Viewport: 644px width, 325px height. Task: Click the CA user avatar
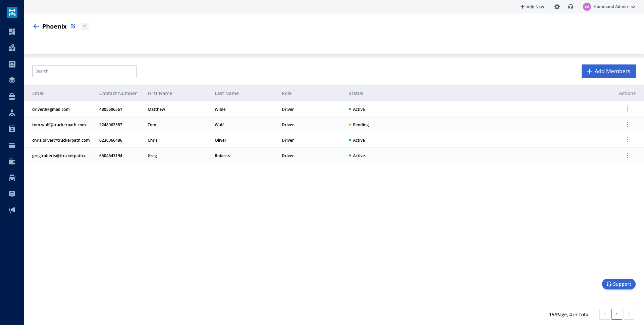[587, 7]
